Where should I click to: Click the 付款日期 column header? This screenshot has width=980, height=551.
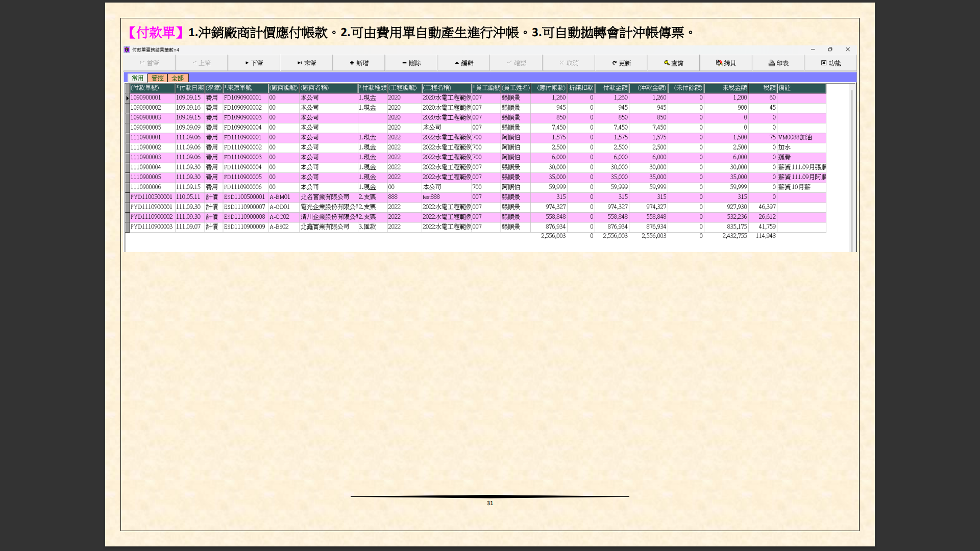coord(190,88)
